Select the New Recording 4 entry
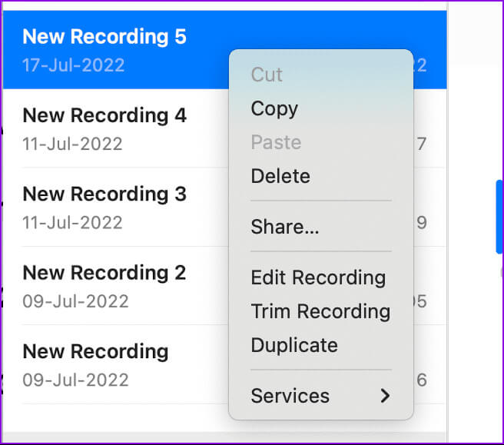The height and width of the screenshot is (445, 504). click(x=104, y=115)
